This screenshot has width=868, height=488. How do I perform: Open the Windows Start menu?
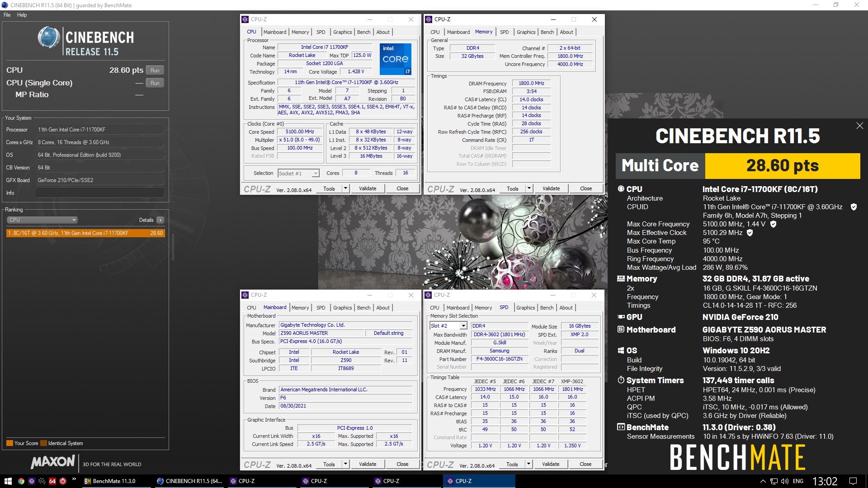[x=8, y=481]
